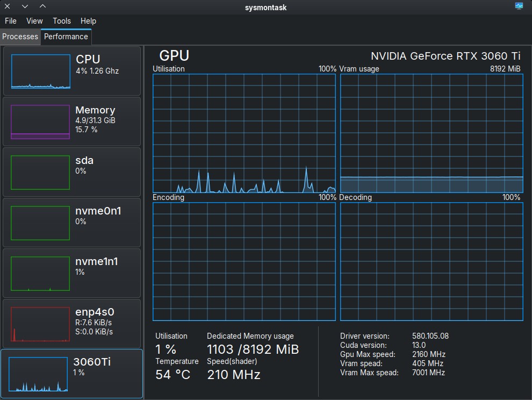Close the sysmontask window
Image resolution: width=532 pixels, height=400 pixels.
click(7, 6)
